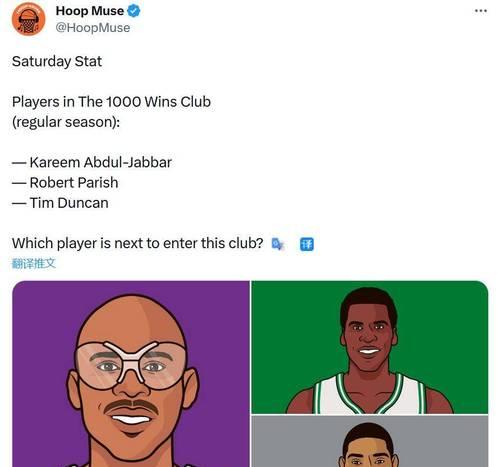Open the three-dot more options menu
The height and width of the screenshot is (467, 500).
coord(481,11)
